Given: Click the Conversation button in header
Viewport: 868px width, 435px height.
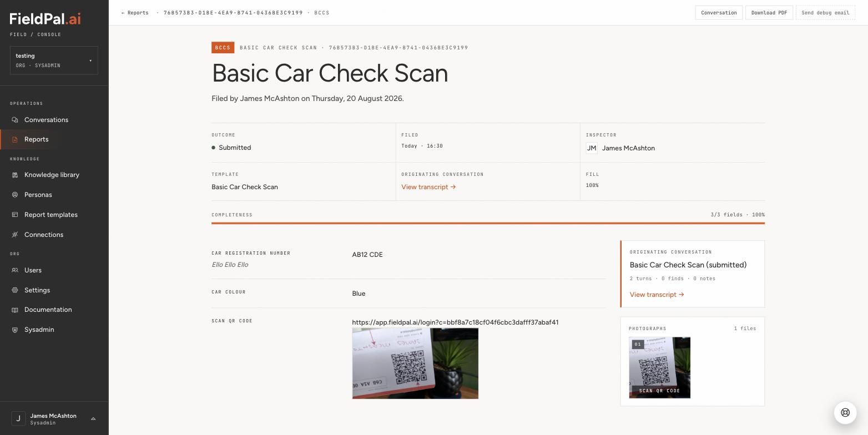Looking at the screenshot, I should click(719, 13).
